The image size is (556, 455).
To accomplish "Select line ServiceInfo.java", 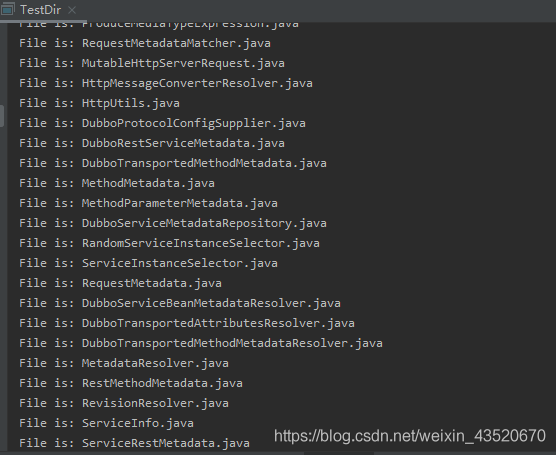I will point(106,423).
